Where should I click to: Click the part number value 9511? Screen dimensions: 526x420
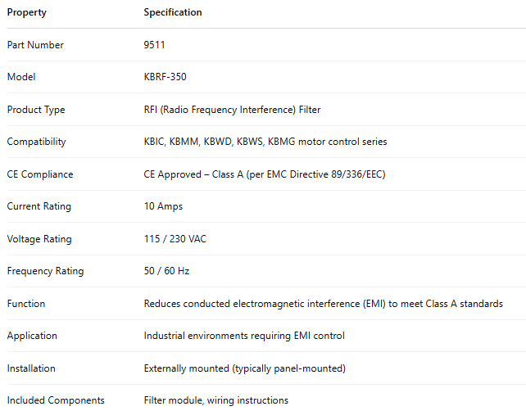pos(154,45)
